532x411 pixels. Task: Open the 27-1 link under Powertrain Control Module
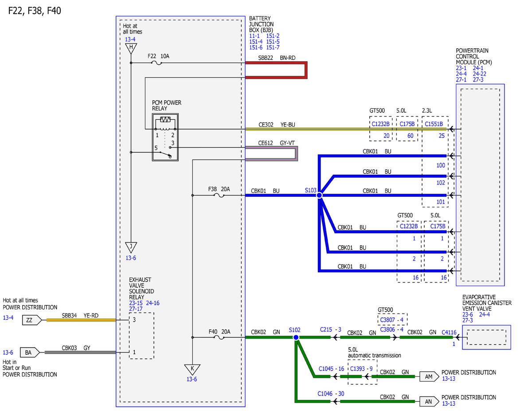462,79
